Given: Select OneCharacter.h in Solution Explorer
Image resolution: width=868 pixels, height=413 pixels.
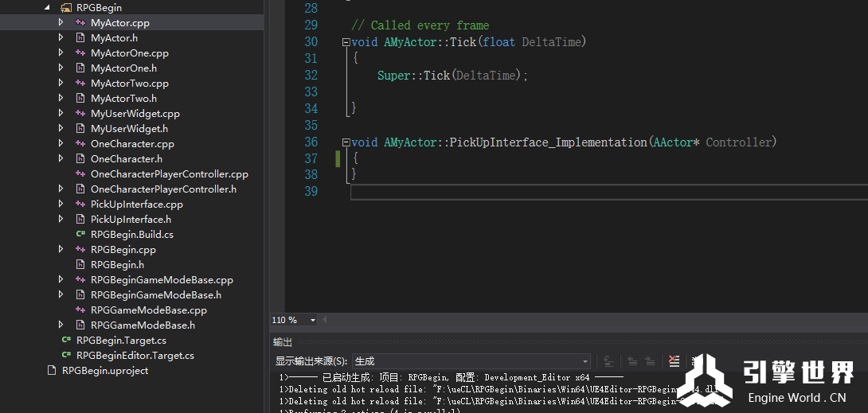Looking at the screenshot, I should coord(126,158).
